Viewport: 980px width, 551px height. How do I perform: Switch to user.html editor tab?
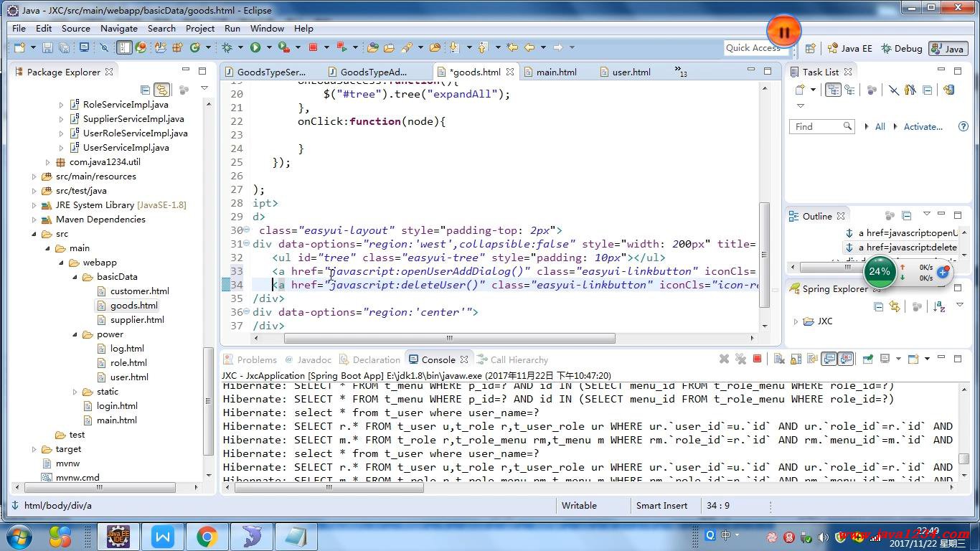[631, 72]
